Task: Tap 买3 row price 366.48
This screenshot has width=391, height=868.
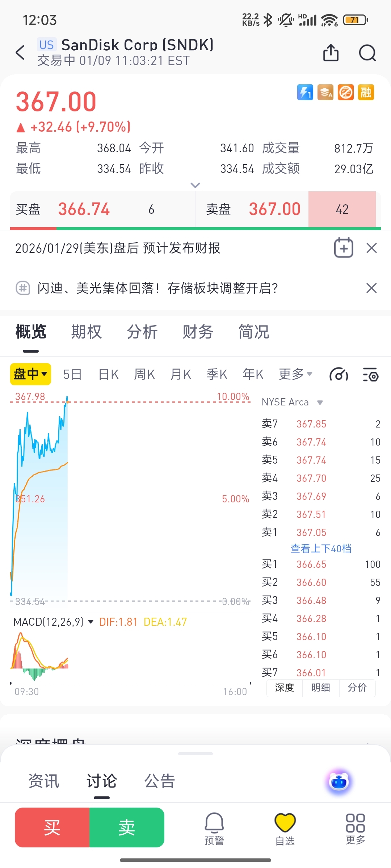Action: point(311,600)
